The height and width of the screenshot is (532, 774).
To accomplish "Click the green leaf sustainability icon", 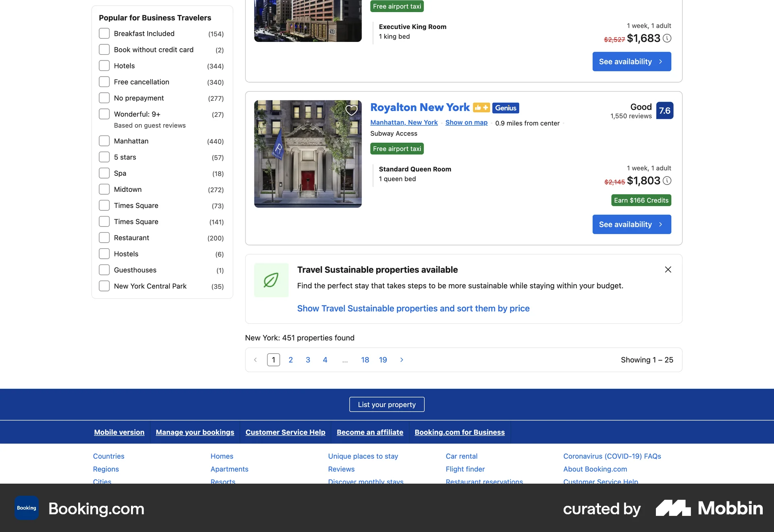I will pyautogui.click(x=271, y=280).
